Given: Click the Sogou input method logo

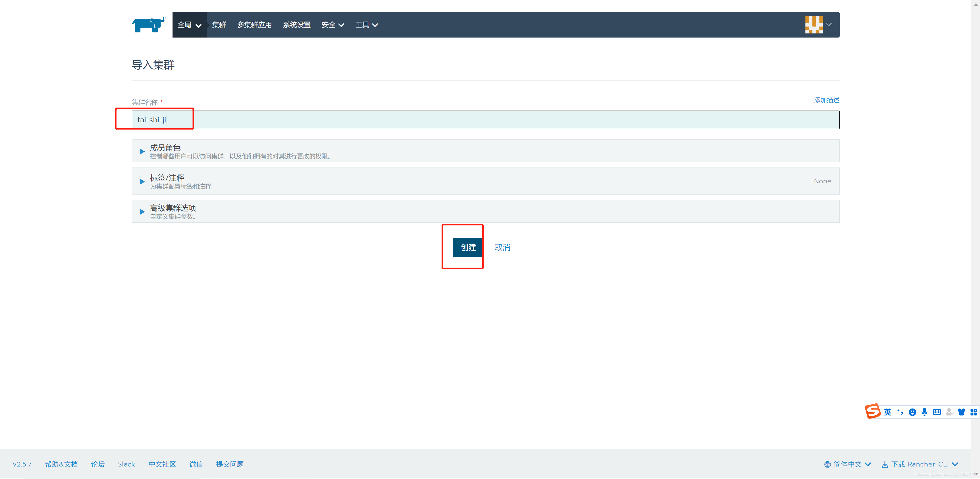Looking at the screenshot, I should pos(873,411).
